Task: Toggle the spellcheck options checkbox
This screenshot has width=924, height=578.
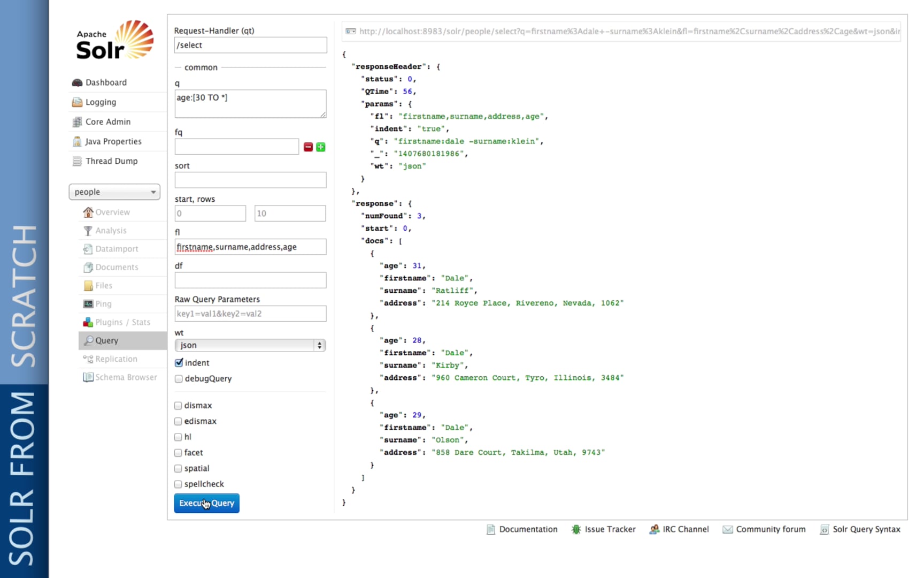Action: point(178,484)
